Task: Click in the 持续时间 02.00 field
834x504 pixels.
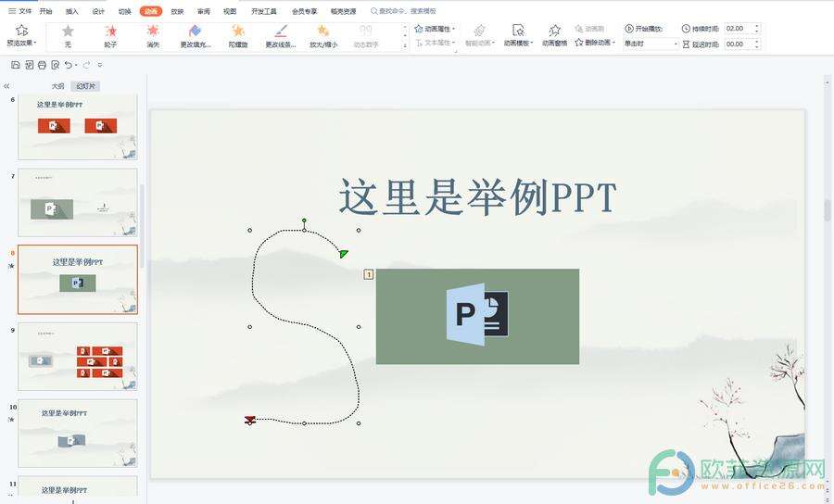Action: click(739, 29)
